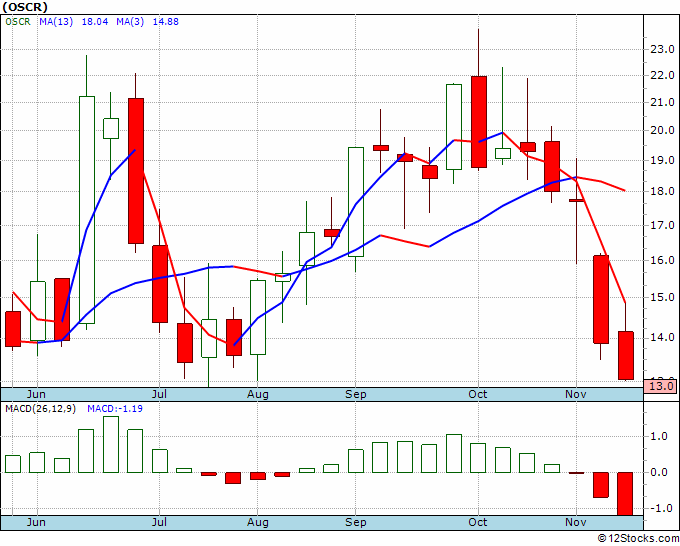Viewport: 680px width, 546px height.
Task: Click the 21.0 price axis label
Action: (x=662, y=102)
